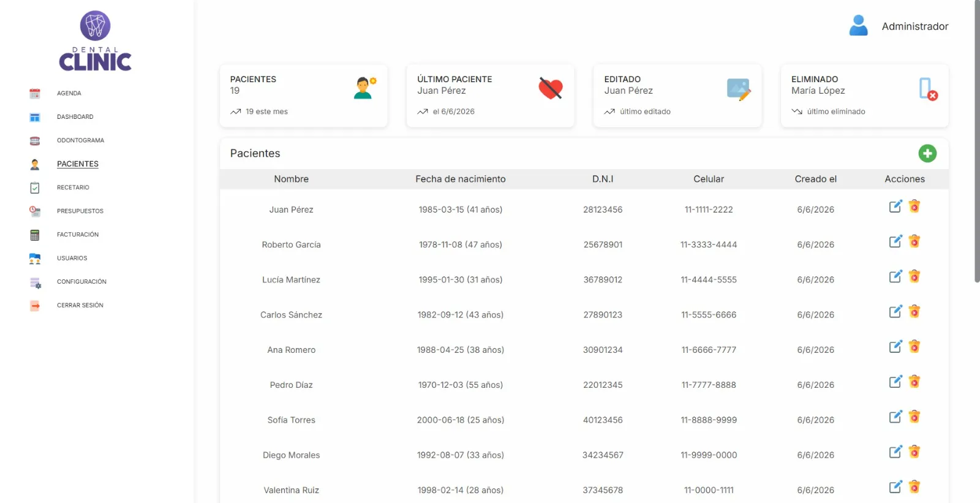Delete patient Juan Pérez

914,206
